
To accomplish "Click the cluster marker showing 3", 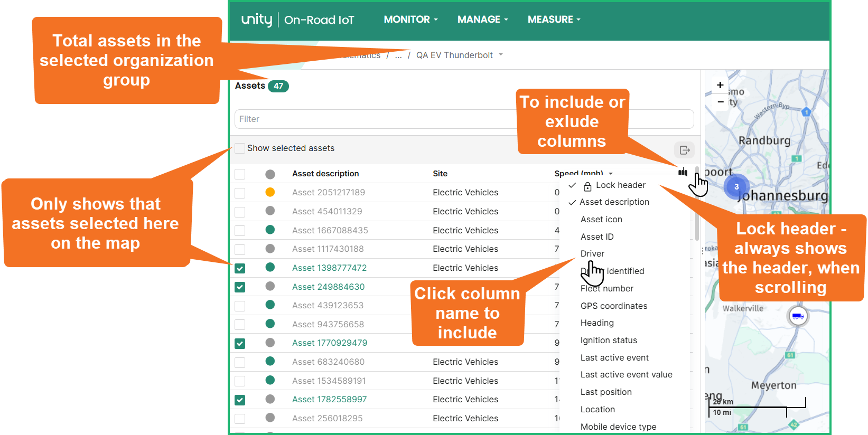I will click(736, 187).
